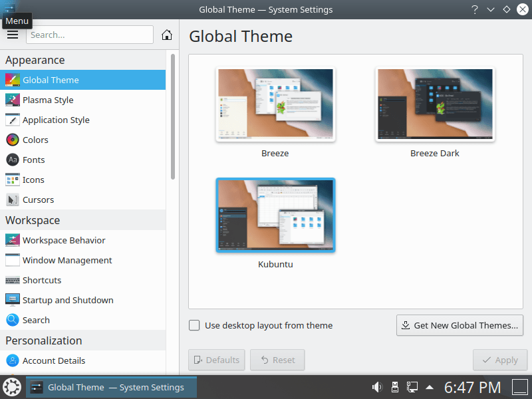Viewport: 532px width, 399px height.
Task: Click the Global Theme System Settings taskbar entry
Action: tap(111, 387)
